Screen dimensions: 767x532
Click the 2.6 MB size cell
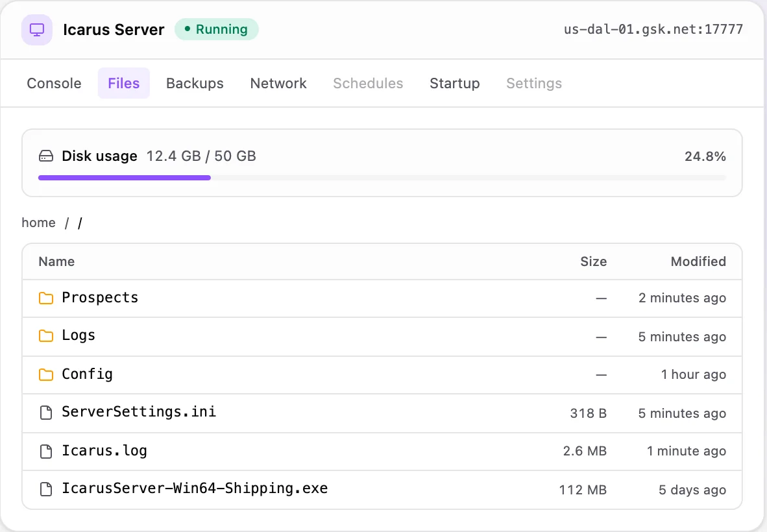click(585, 452)
